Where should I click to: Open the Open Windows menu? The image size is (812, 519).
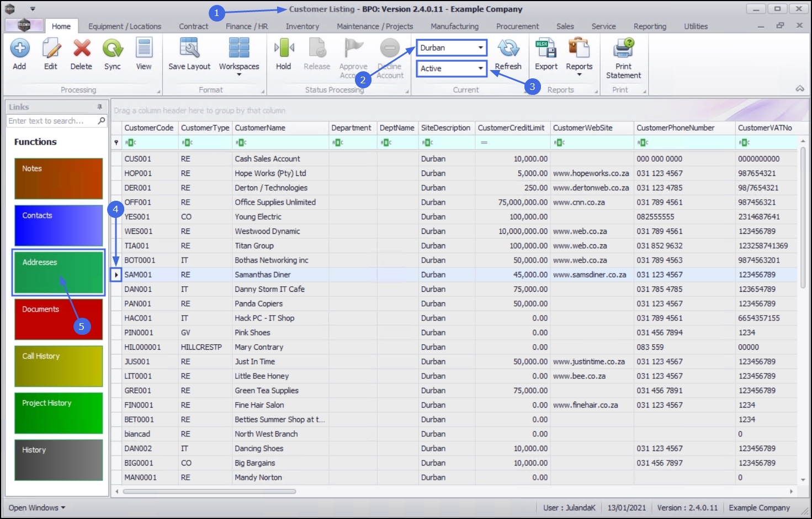tap(36, 507)
